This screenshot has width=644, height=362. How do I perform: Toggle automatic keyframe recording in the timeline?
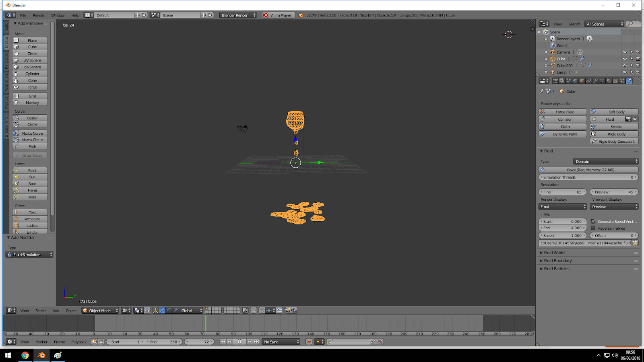309,342
